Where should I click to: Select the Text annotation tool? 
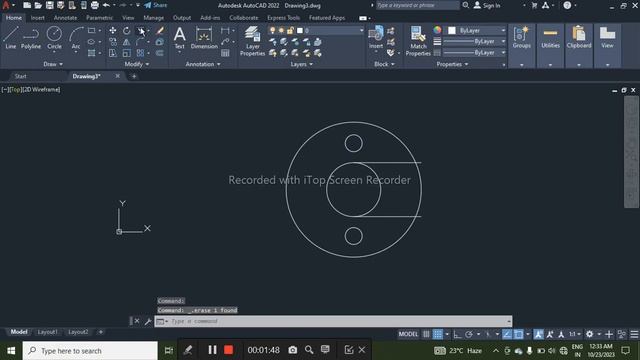point(180,38)
